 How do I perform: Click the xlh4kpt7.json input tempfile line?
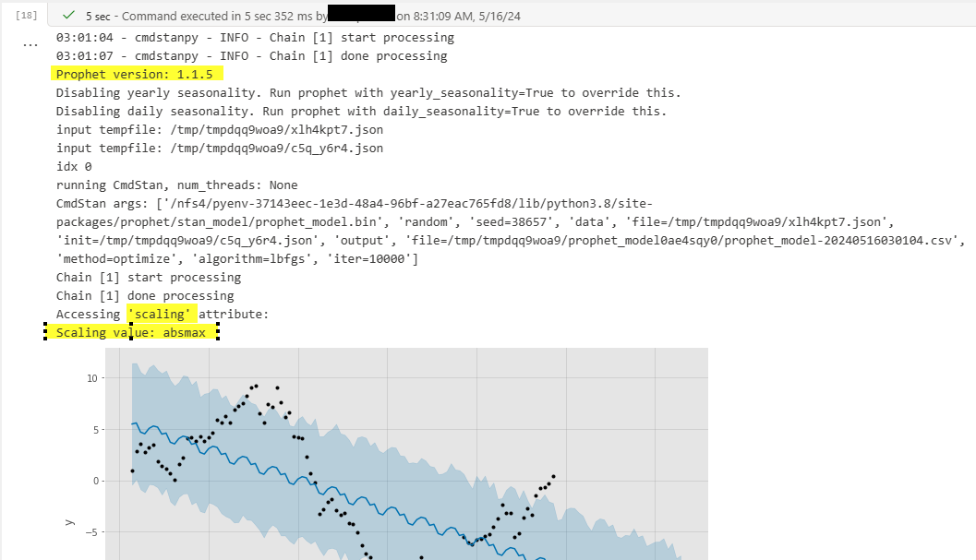click(x=220, y=130)
